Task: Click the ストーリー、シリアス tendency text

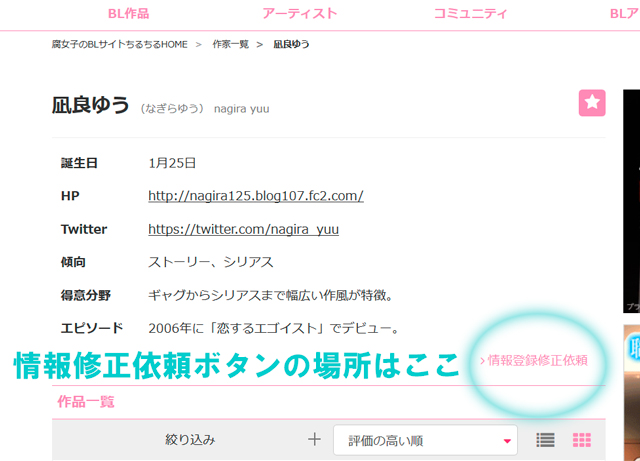Action: click(x=211, y=262)
